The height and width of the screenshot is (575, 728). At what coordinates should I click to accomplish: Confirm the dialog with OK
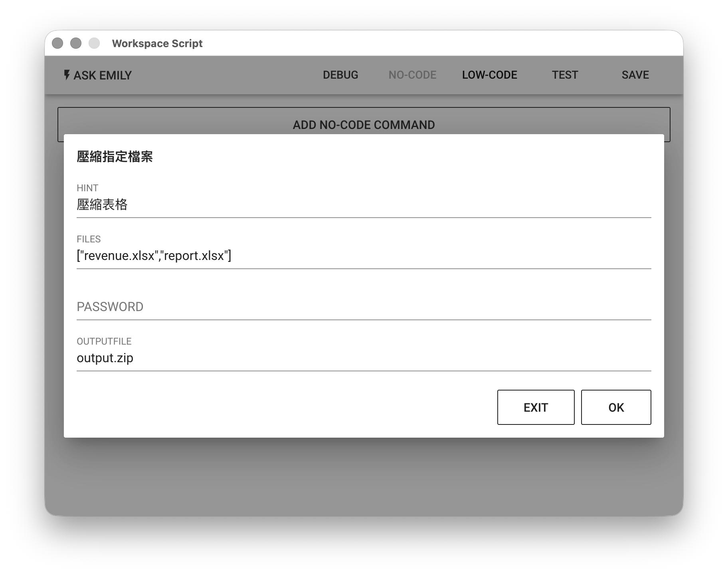616,407
